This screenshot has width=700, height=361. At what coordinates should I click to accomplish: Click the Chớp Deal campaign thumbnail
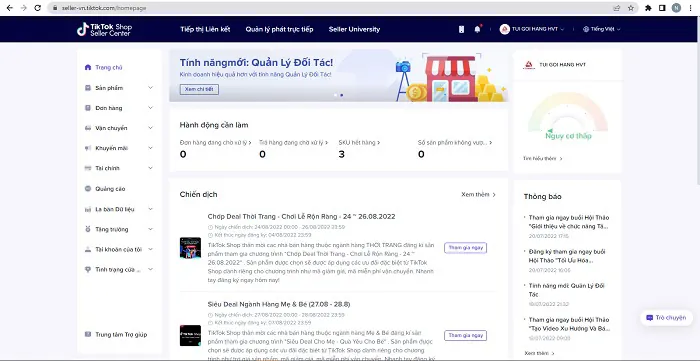click(190, 248)
